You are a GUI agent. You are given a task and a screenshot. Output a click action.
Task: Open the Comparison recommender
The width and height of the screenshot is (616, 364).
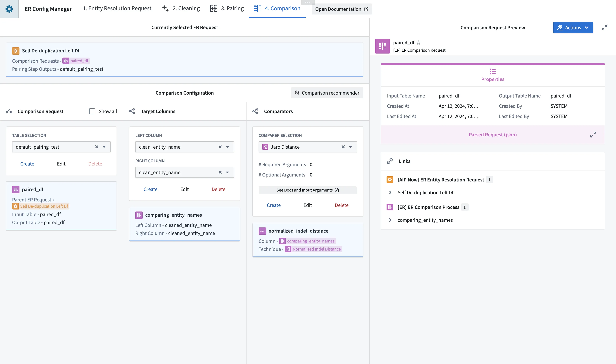click(327, 93)
